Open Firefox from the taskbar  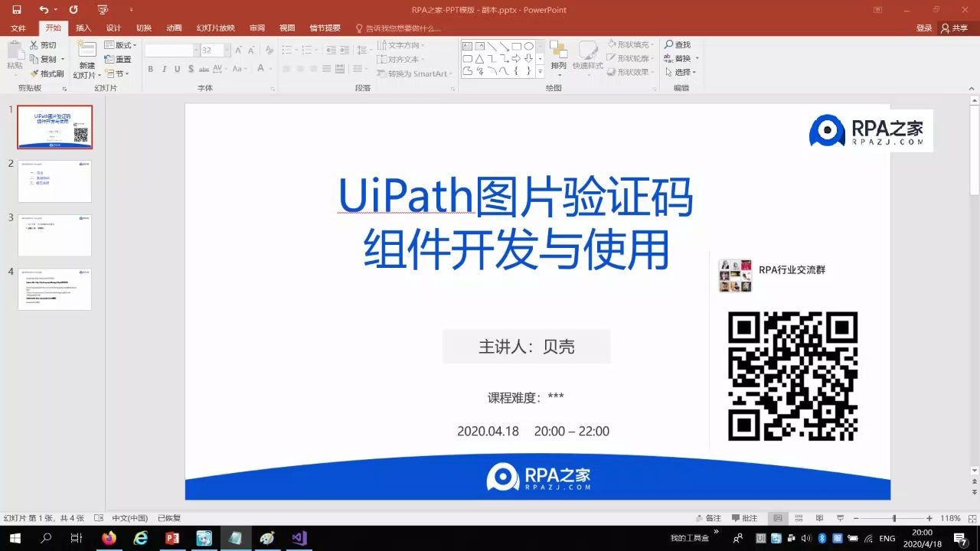click(x=109, y=538)
